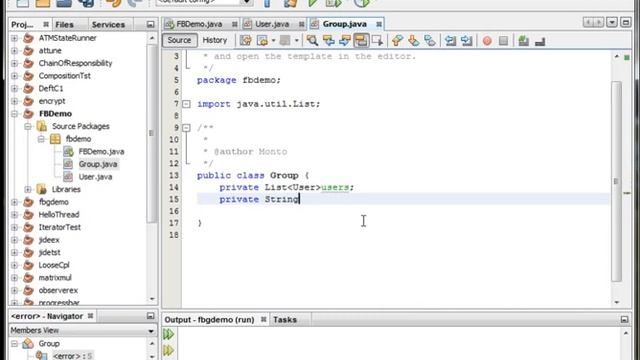Viewport: 640px width, 360px height.
Task: Stop Macro Recording square icon
Action: pos(503,41)
